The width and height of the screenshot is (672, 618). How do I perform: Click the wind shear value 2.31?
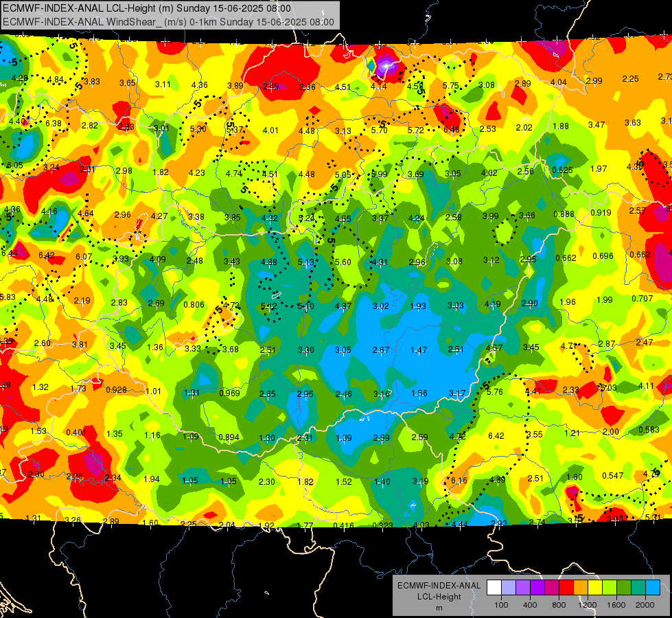coord(305,437)
